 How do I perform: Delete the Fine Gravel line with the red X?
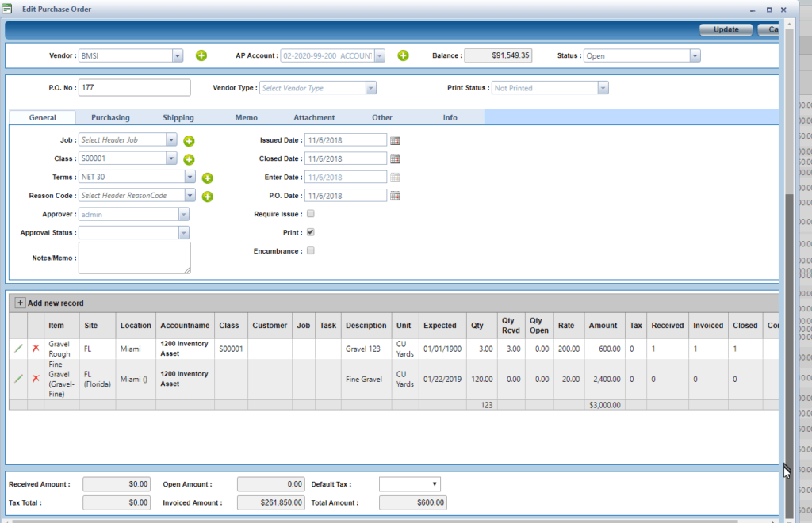click(36, 379)
